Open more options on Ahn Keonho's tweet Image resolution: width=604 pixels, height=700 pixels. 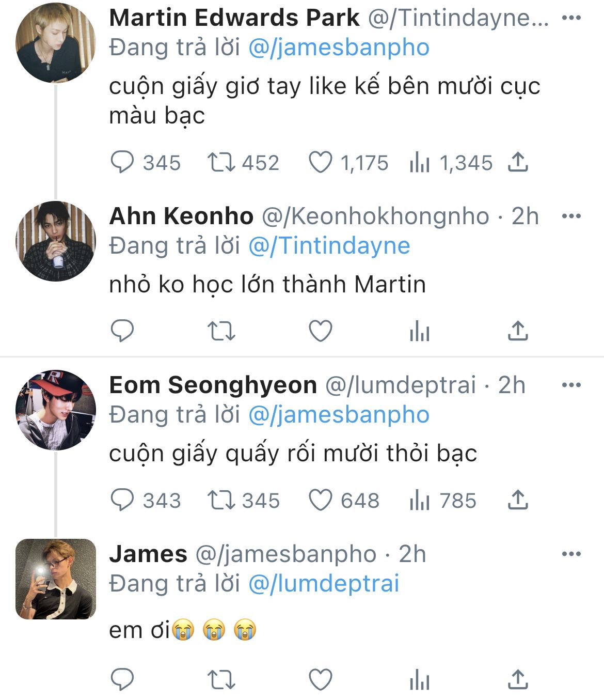[x=571, y=216]
